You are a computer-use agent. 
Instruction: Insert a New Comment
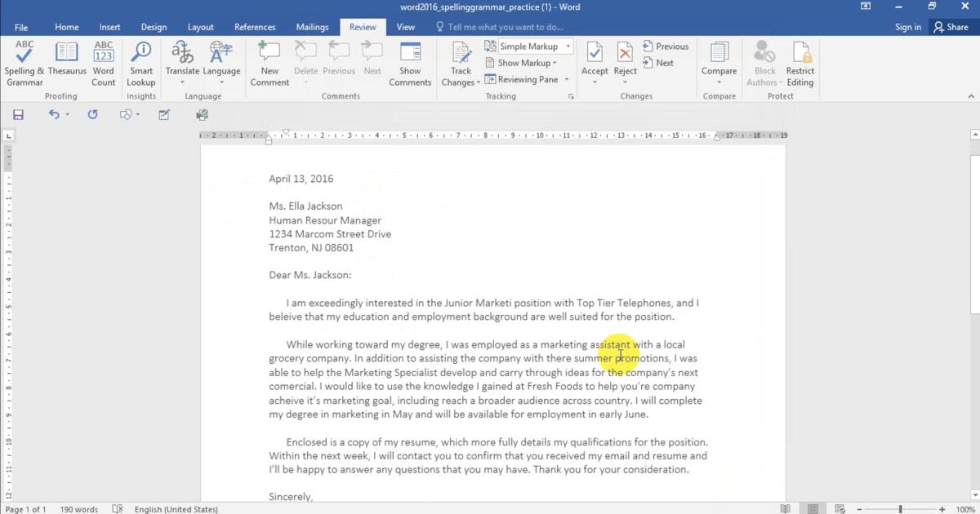pyautogui.click(x=269, y=63)
